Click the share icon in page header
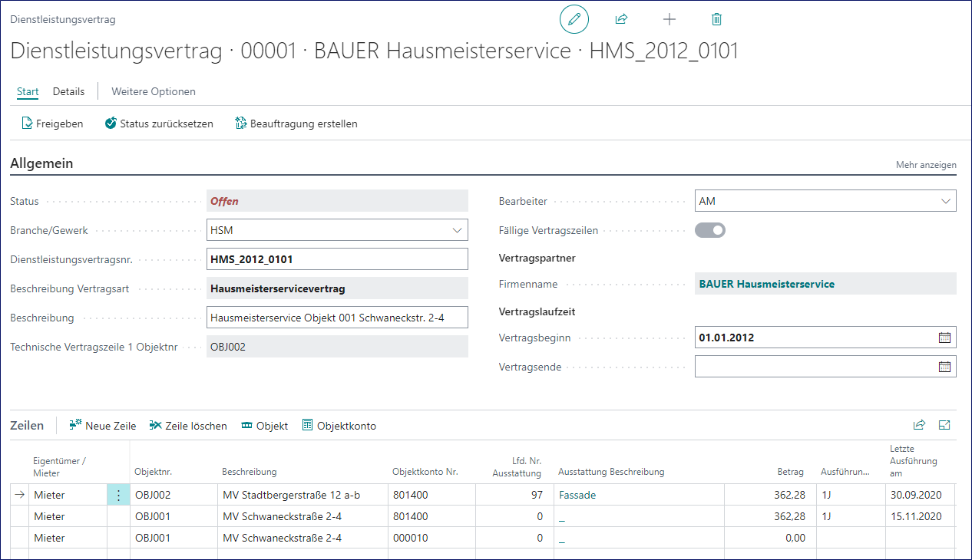The image size is (972, 560). pos(621,19)
